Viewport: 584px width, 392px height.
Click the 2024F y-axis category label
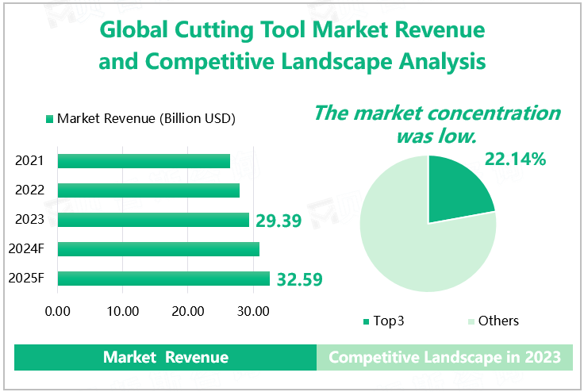[x=26, y=249]
